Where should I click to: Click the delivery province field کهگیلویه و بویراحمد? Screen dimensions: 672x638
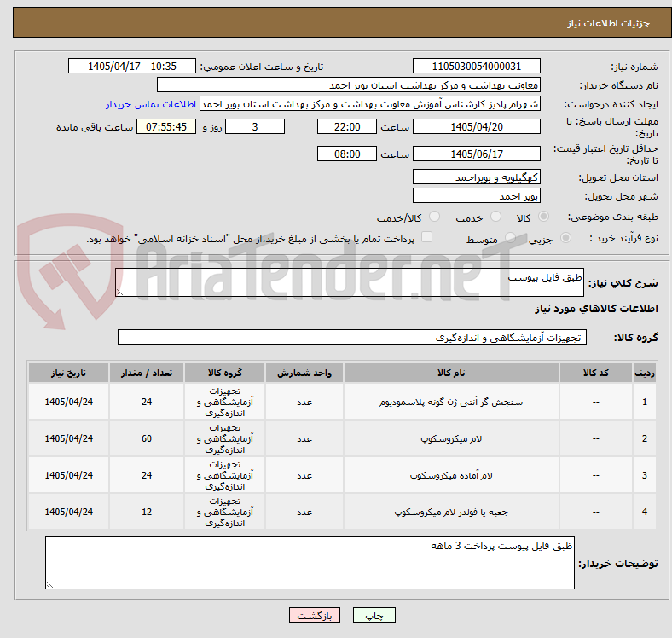(x=476, y=177)
